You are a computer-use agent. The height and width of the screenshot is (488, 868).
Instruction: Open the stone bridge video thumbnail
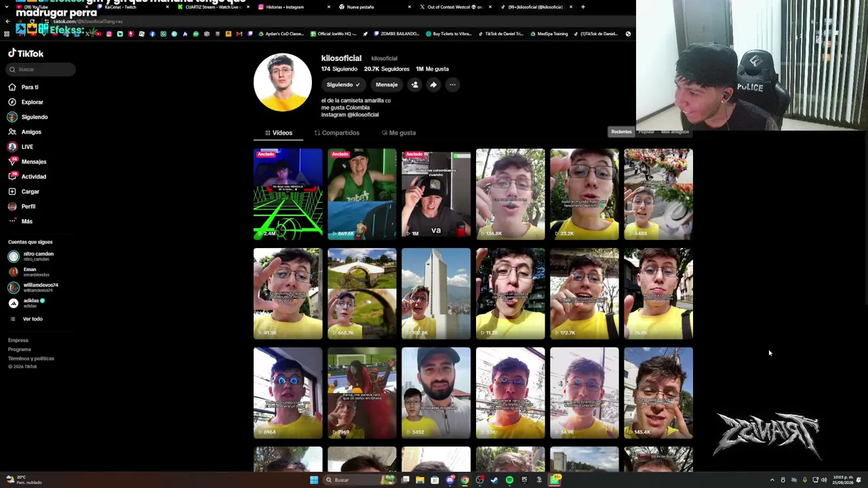coord(362,293)
